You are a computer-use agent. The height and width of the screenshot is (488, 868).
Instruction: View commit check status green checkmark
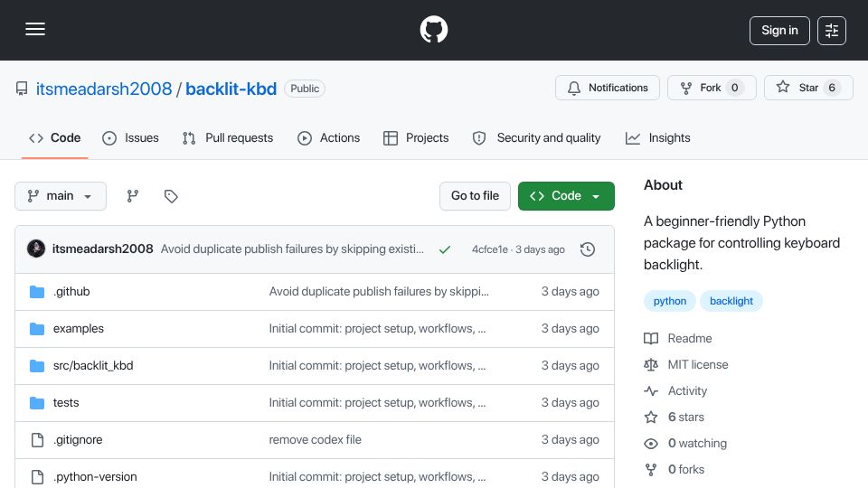coord(444,249)
